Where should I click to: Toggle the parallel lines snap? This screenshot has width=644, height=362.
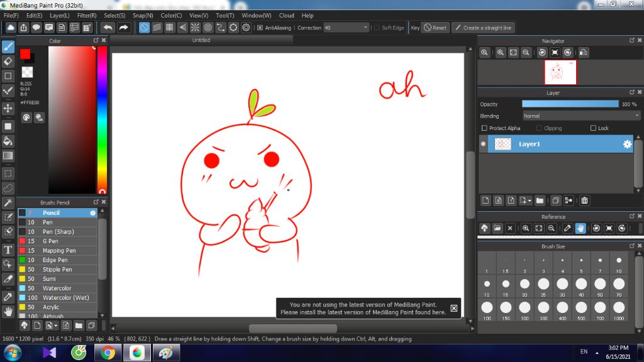pos(157,28)
